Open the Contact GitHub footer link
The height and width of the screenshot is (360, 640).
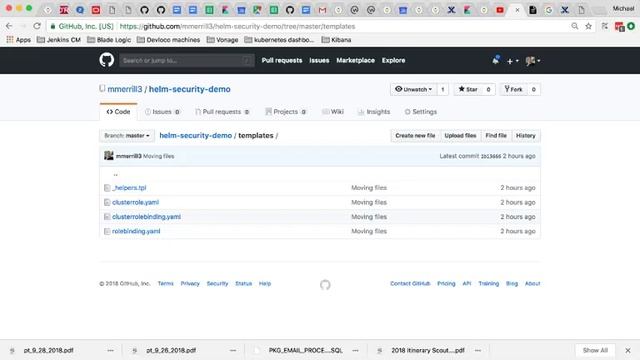[x=410, y=283]
